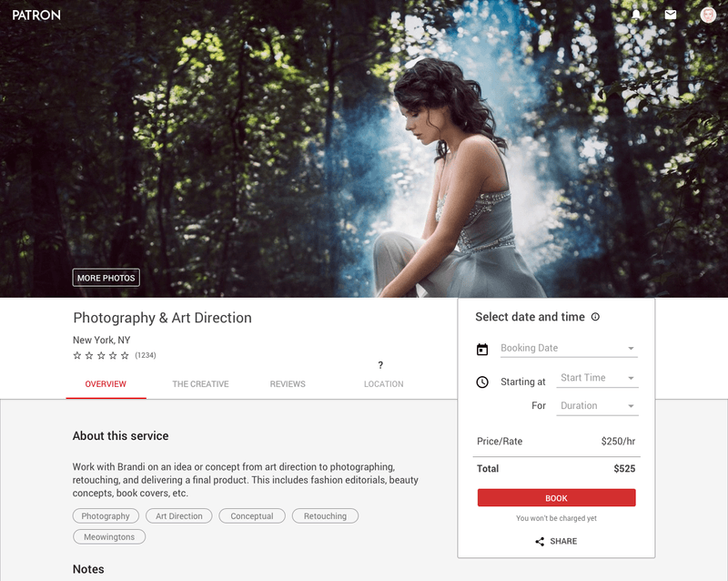This screenshot has height=581, width=728.
Task: Click the share icon in booking card
Action: 540,541
